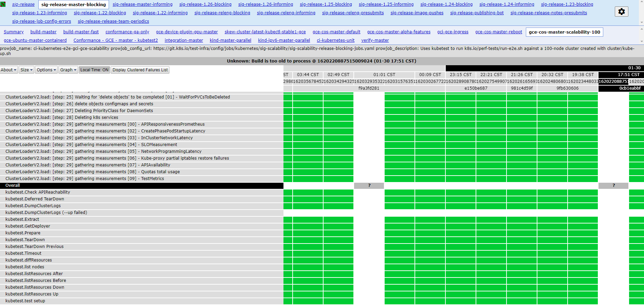Screen dimensions: 644x305
Task: Open sig-release-1.23-informing dashboard
Action: [x=40, y=13]
